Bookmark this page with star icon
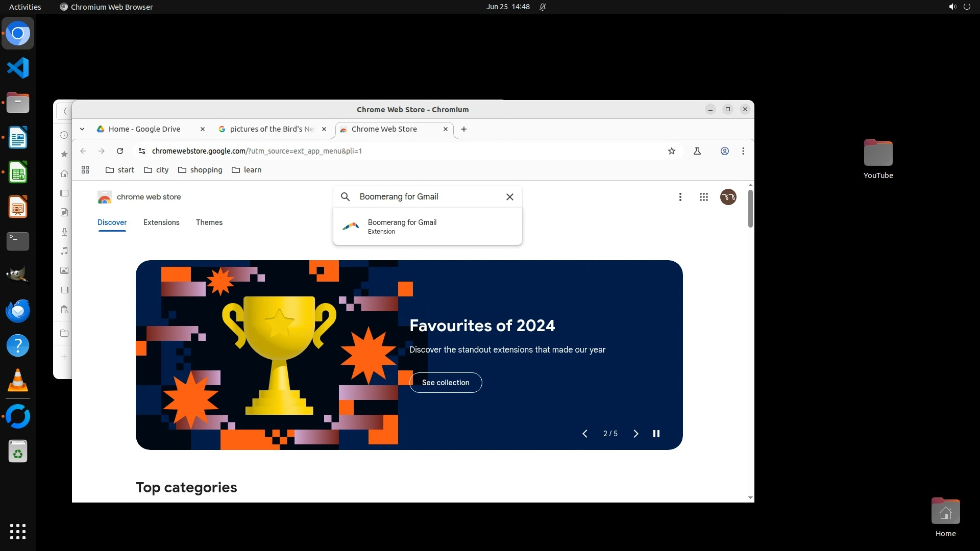 [672, 151]
